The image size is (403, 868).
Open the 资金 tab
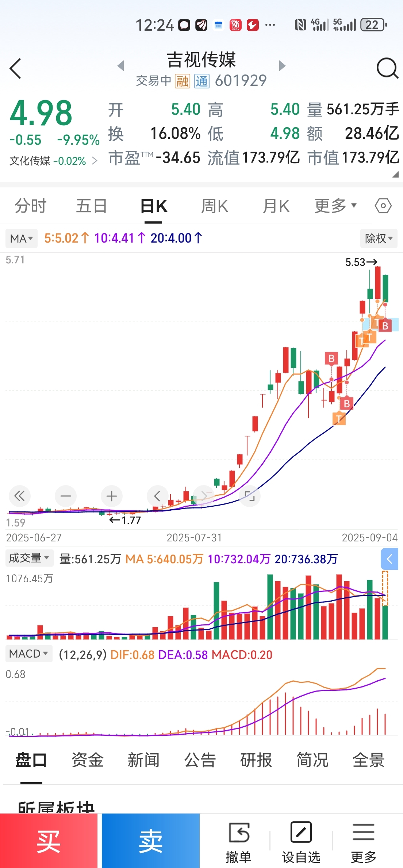(x=88, y=761)
